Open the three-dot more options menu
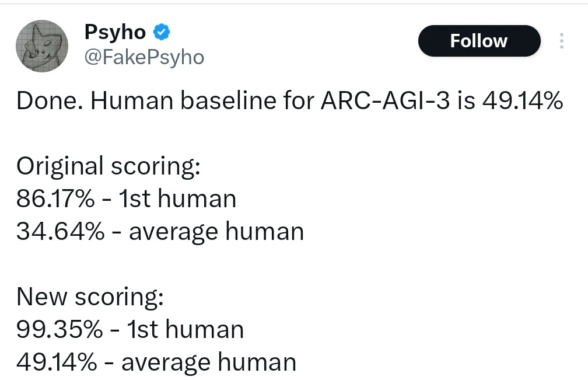Image resolution: width=588 pixels, height=380 pixels. click(x=561, y=41)
